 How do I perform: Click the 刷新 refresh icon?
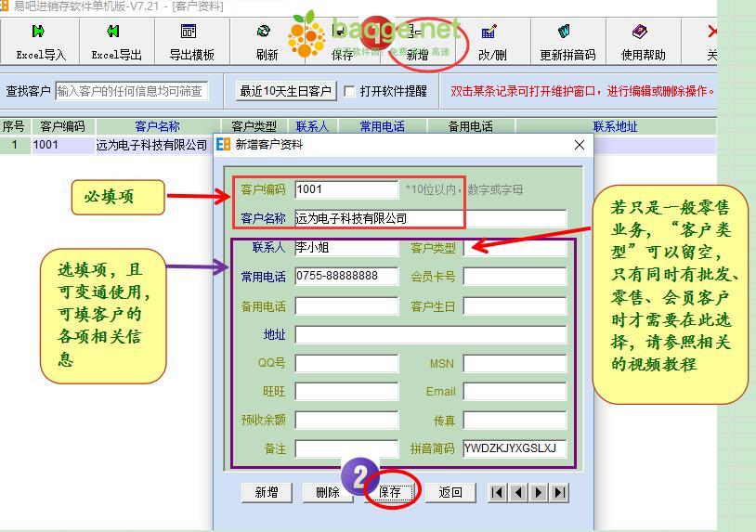pos(267,42)
